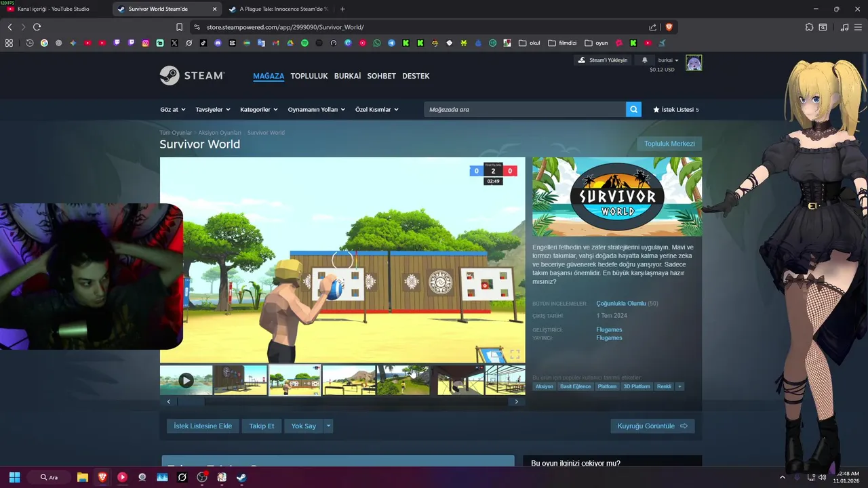The image size is (868, 488).
Task: Open a new browser tab
Action: coord(342,9)
